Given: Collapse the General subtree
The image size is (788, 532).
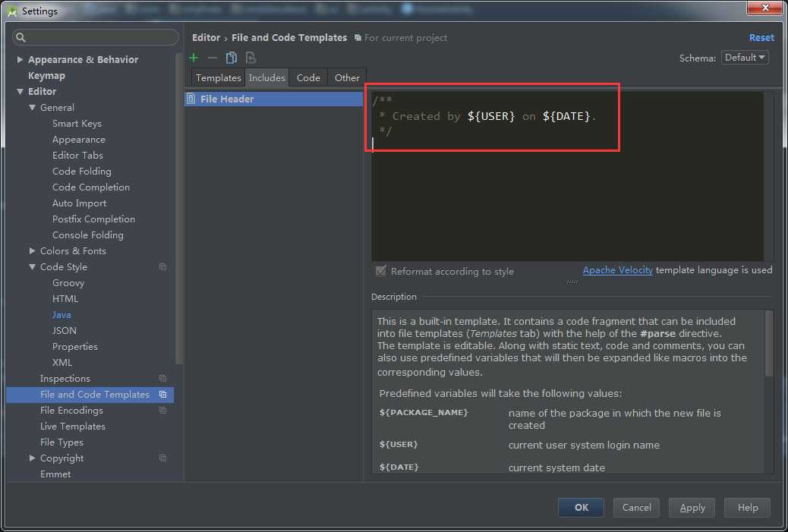Looking at the screenshot, I should [x=32, y=108].
